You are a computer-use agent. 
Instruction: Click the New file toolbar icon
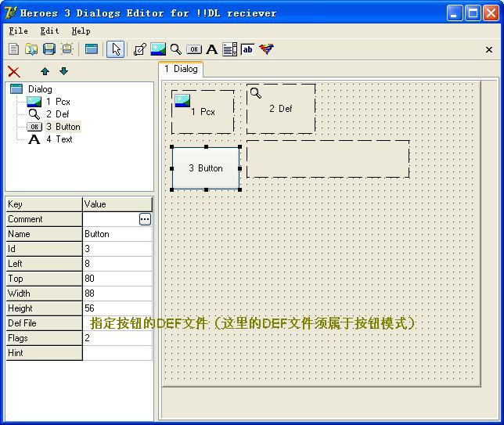tap(14, 49)
